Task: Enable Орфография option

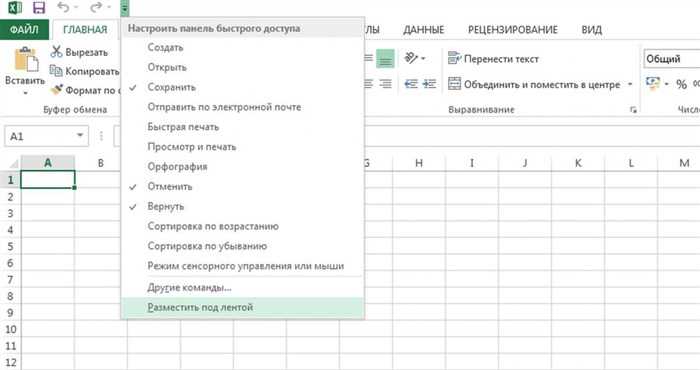Action: point(243,166)
